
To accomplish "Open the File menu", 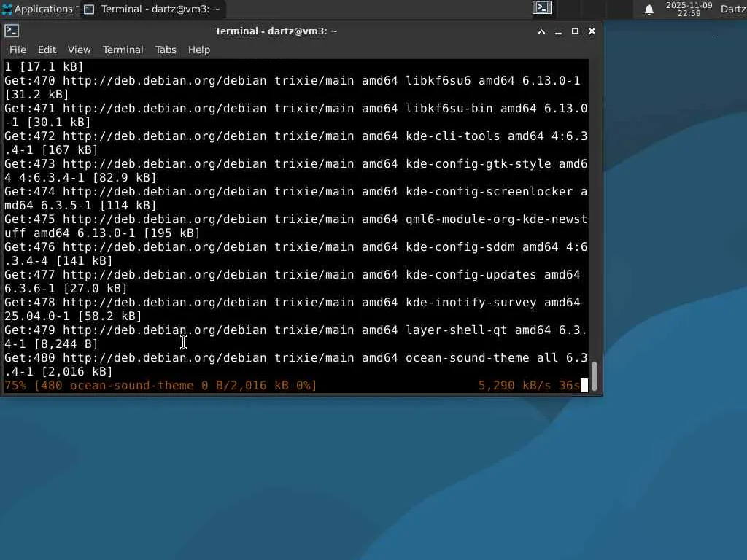I will click(18, 50).
